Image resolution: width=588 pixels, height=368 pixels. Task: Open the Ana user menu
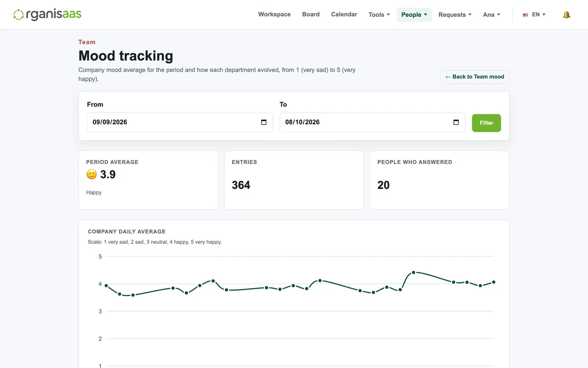click(x=491, y=15)
